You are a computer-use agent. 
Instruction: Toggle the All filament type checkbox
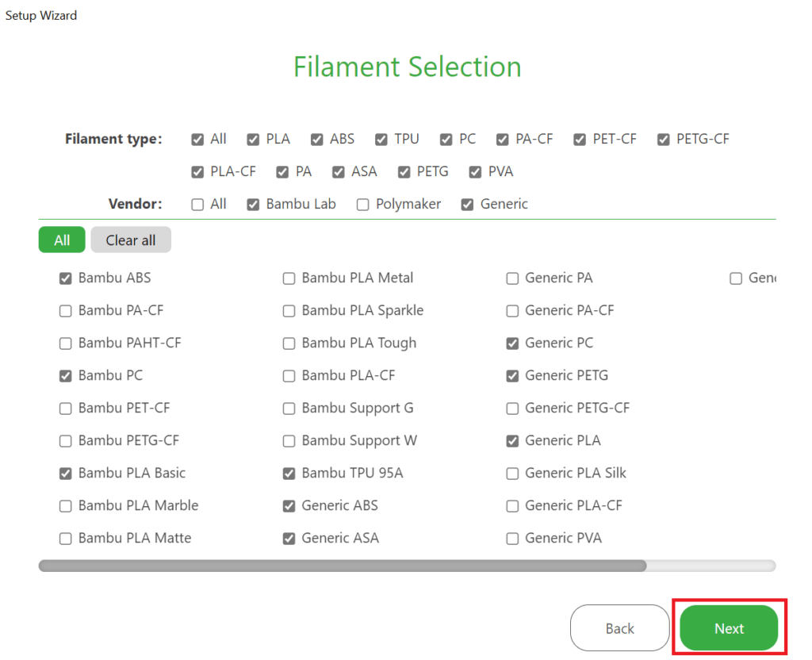197,140
